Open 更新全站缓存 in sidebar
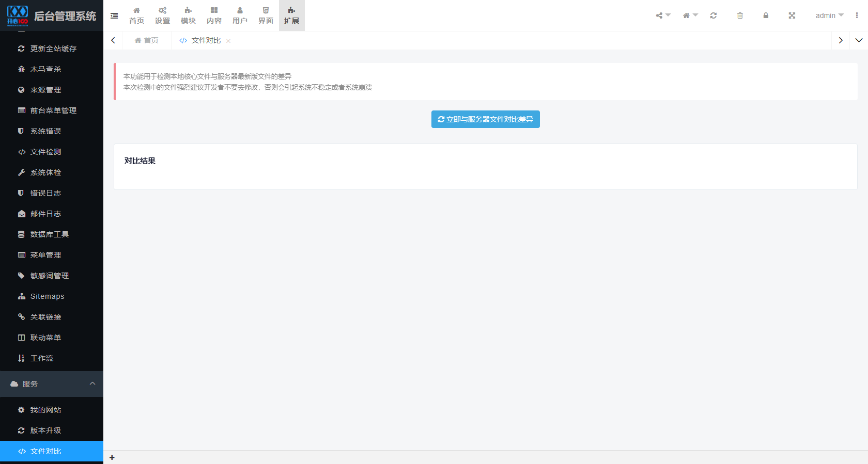Image resolution: width=868 pixels, height=464 pixels. [x=52, y=49]
